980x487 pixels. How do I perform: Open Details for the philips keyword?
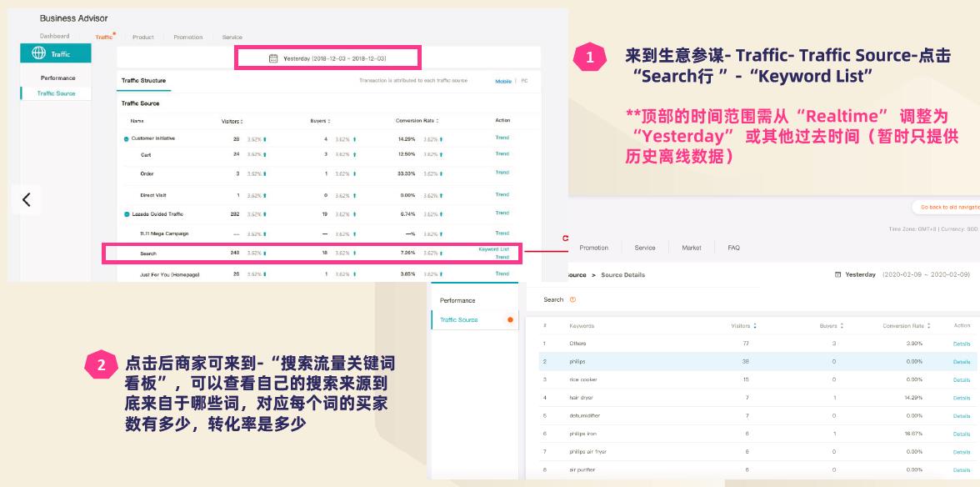962,362
